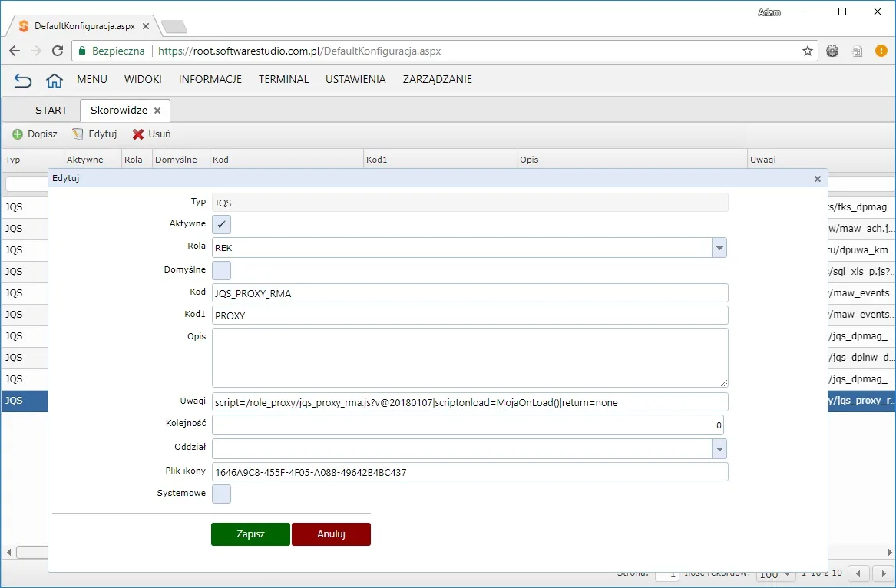This screenshot has width=896, height=588.
Task: Uncheck the Aktywne checkbox
Action: click(x=222, y=225)
